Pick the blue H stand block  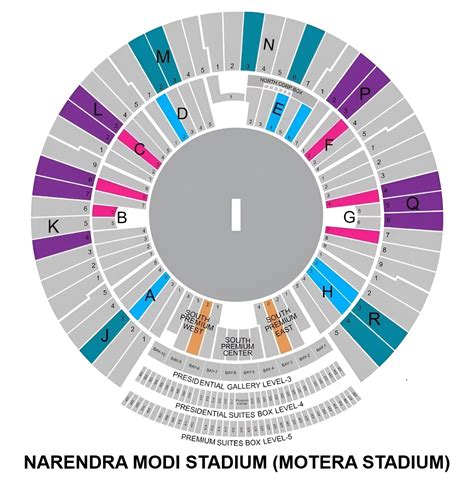[x=333, y=287]
